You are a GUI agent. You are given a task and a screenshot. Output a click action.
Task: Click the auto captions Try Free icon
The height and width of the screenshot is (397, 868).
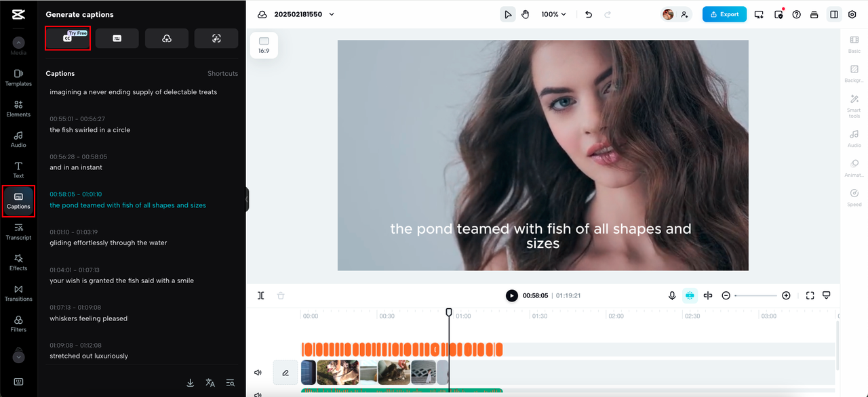click(x=68, y=38)
